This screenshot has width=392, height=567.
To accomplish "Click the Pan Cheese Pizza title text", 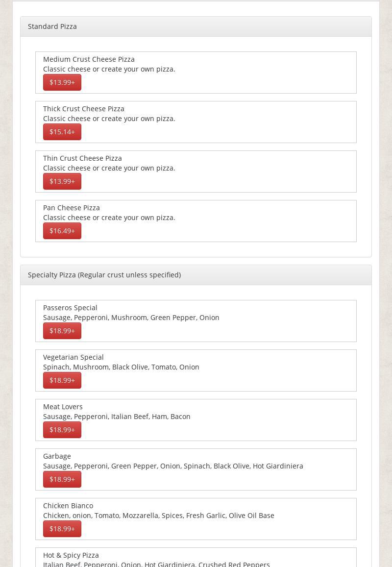I will coord(72,208).
